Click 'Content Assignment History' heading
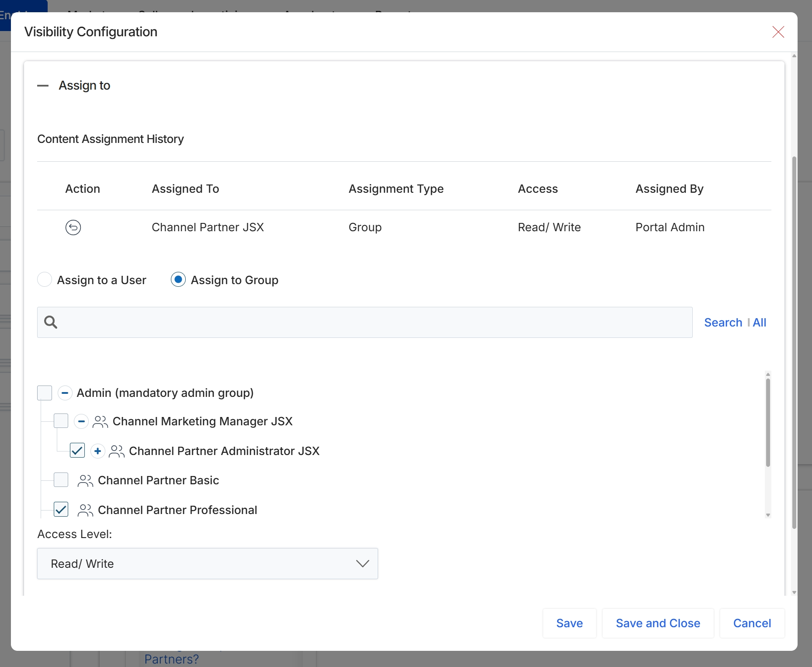Screen dimensions: 812x667 pyautogui.click(x=111, y=139)
